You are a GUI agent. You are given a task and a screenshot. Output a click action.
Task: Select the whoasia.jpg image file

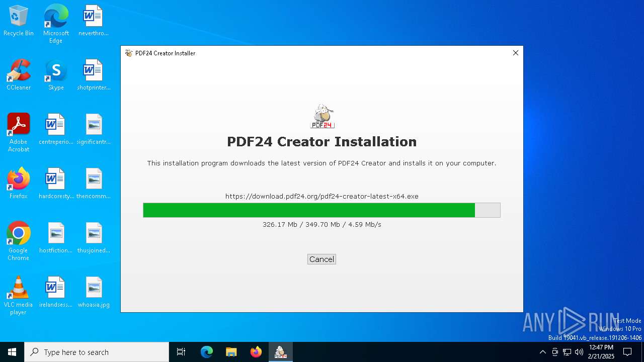point(94,293)
